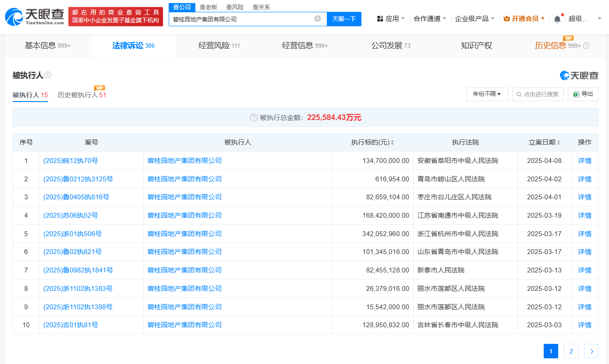
Task: Sort by 执行标的 column arrows
Action: 392,143
